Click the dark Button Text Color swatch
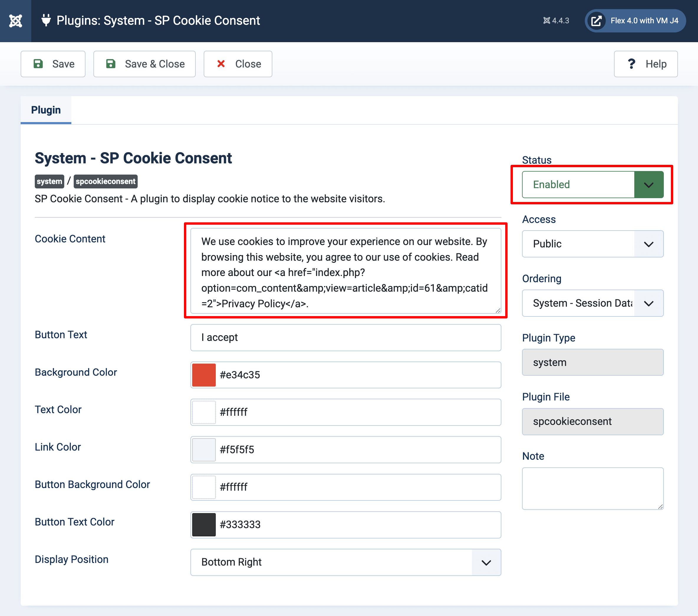This screenshot has width=698, height=616. [x=203, y=524]
